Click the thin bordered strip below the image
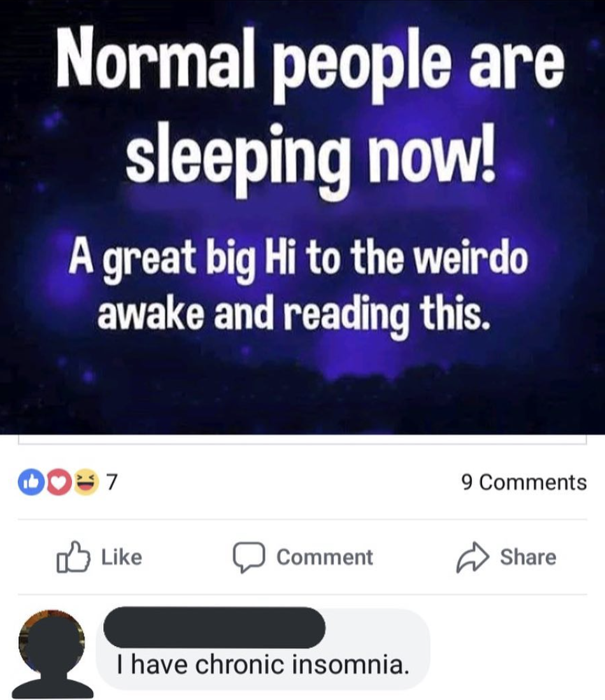Viewport: 605px width, 700px height. pos(302,440)
